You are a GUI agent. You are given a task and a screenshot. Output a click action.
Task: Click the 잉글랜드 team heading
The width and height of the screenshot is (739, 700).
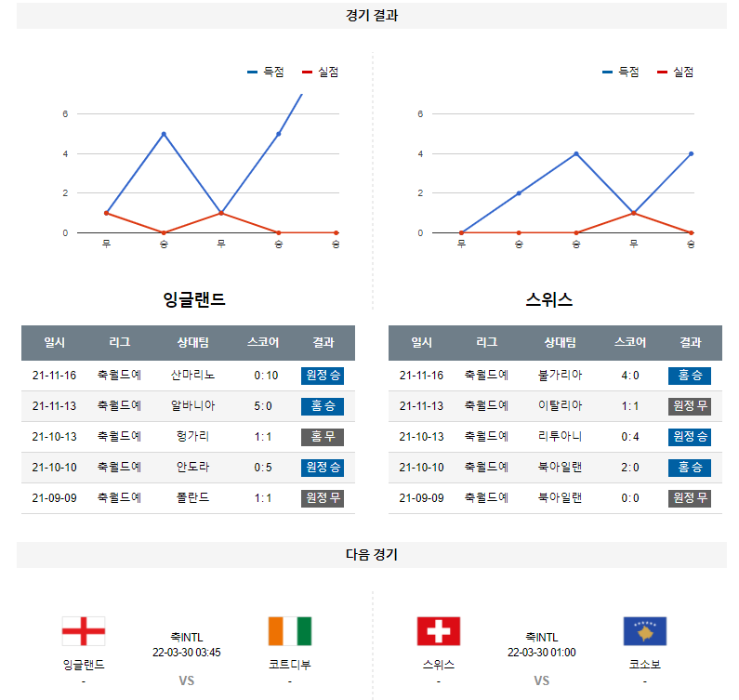193,299
